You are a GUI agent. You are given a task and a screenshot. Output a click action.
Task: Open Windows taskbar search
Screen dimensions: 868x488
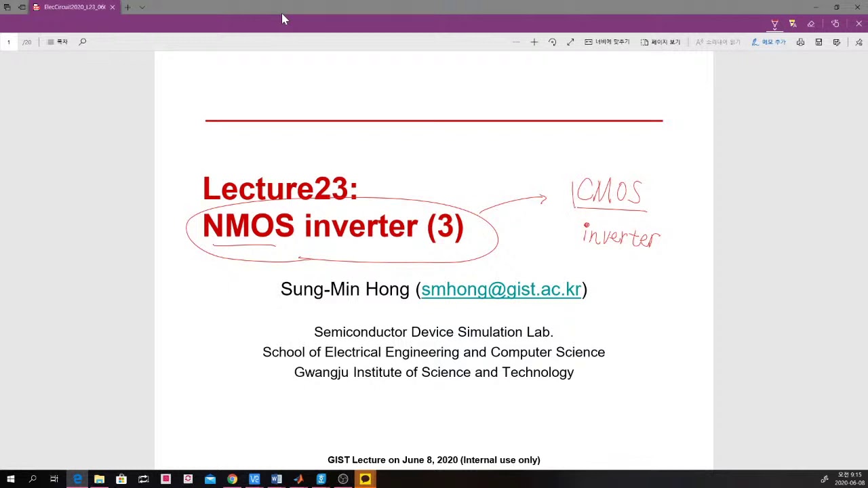(33, 479)
